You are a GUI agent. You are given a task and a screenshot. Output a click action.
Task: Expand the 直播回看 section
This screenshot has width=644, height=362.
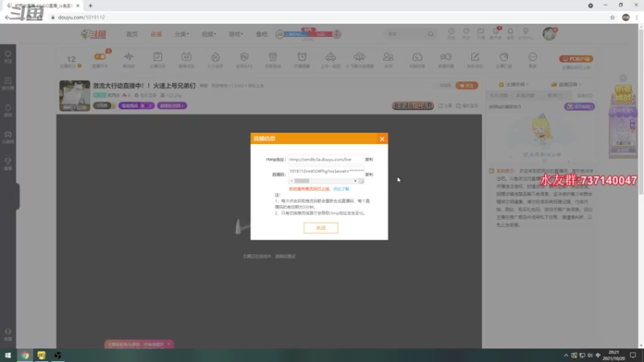click(x=566, y=84)
